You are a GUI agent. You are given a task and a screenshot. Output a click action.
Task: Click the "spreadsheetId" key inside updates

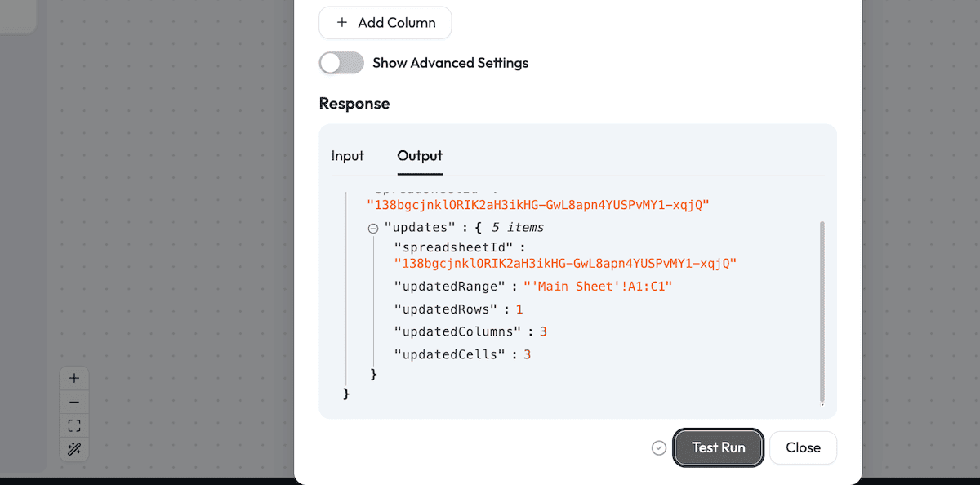pos(454,246)
